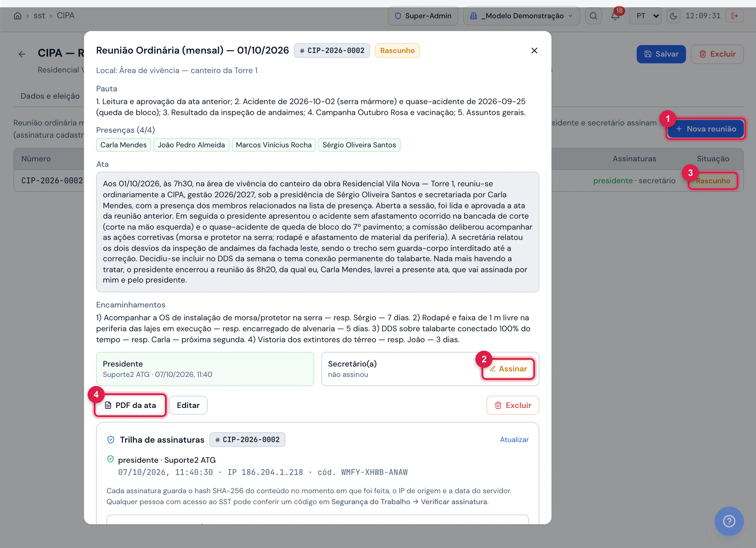
Task: Open the global search icon
Action: point(593,16)
